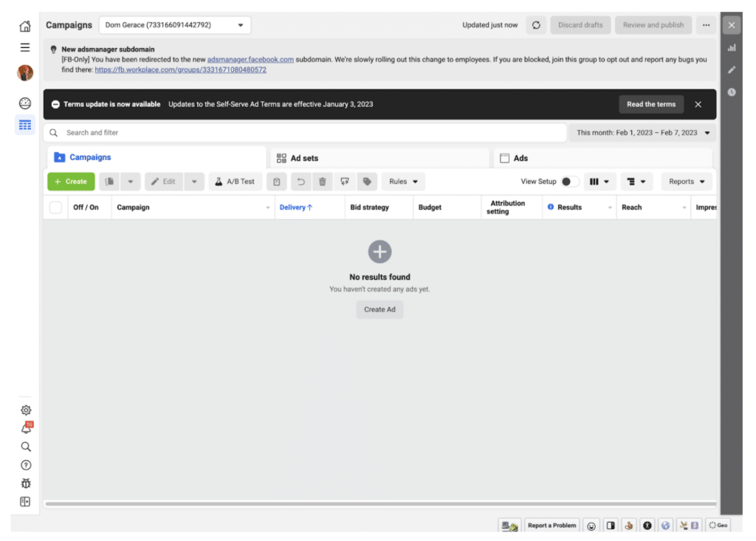This screenshot has height=541, width=756.
Task: Open the pencil edit icon in right panel
Action: (x=732, y=70)
